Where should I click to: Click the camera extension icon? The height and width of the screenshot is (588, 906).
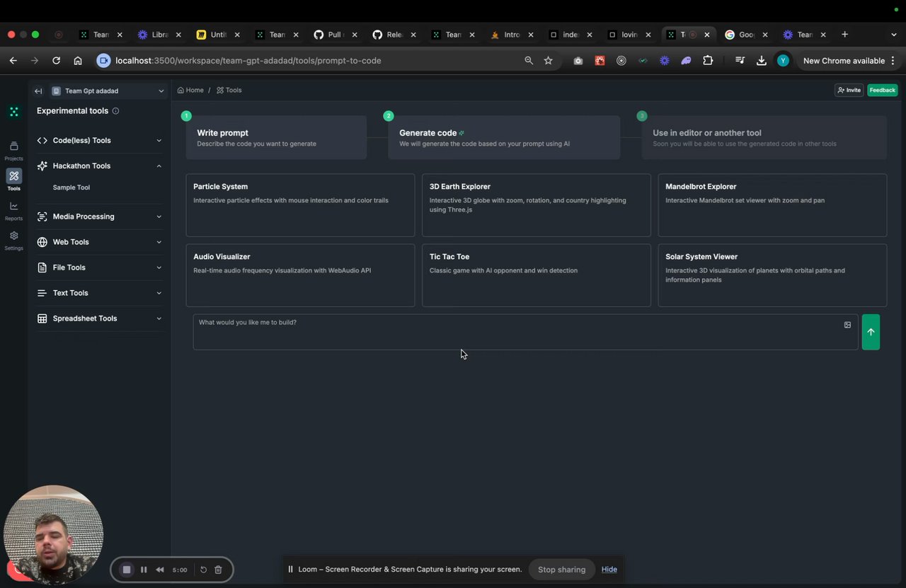click(x=578, y=61)
